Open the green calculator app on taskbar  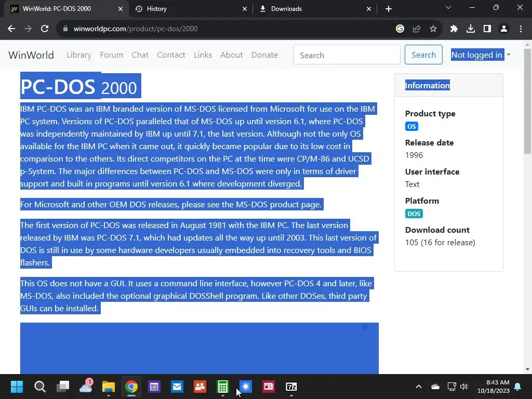tap(222, 387)
